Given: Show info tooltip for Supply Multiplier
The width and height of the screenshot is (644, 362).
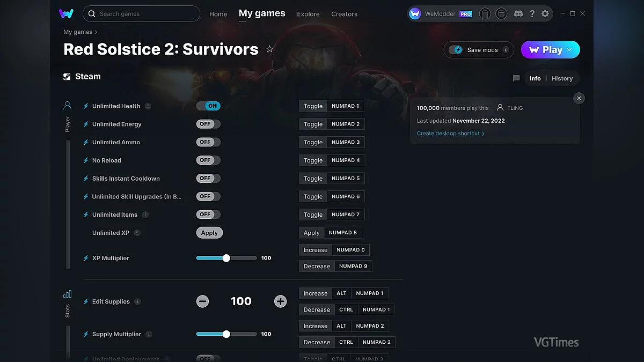Looking at the screenshot, I should coord(149,334).
